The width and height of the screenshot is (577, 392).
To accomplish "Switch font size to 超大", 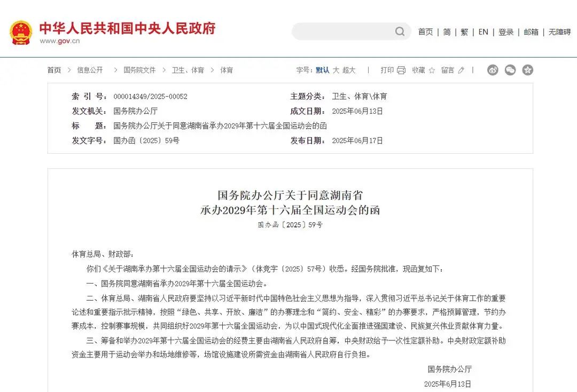I will point(348,70).
